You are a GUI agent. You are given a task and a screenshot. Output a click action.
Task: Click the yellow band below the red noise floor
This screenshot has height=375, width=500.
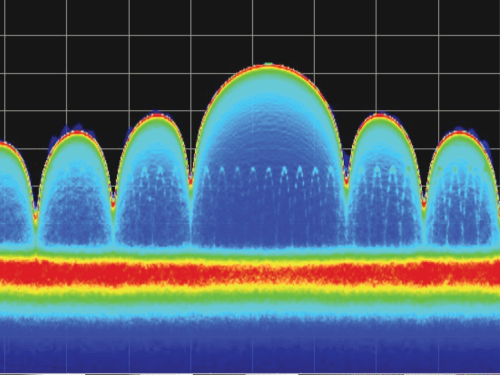250,289
